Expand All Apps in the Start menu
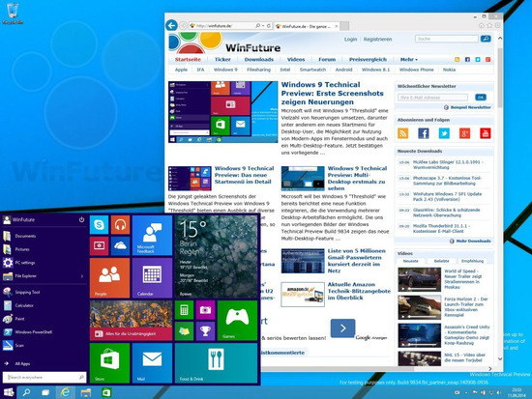This screenshot has width=532, height=399. click(x=22, y=364)
